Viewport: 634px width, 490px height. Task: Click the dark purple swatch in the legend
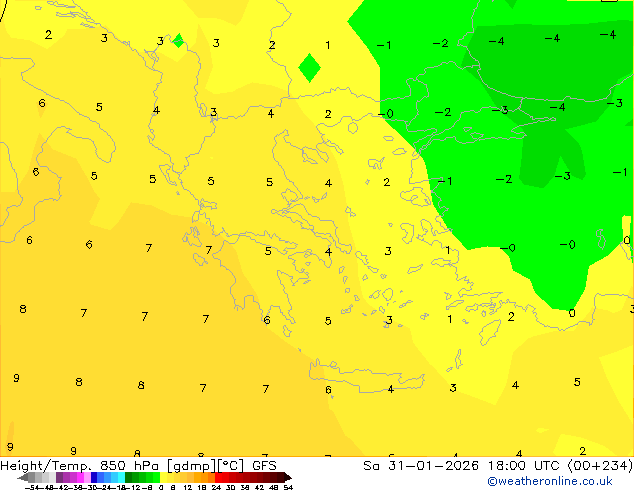tap(59, 477)
